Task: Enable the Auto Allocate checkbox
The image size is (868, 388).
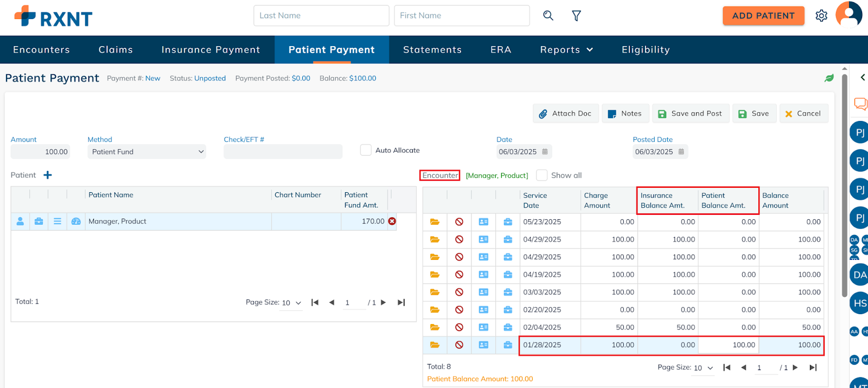Action: 366,150
